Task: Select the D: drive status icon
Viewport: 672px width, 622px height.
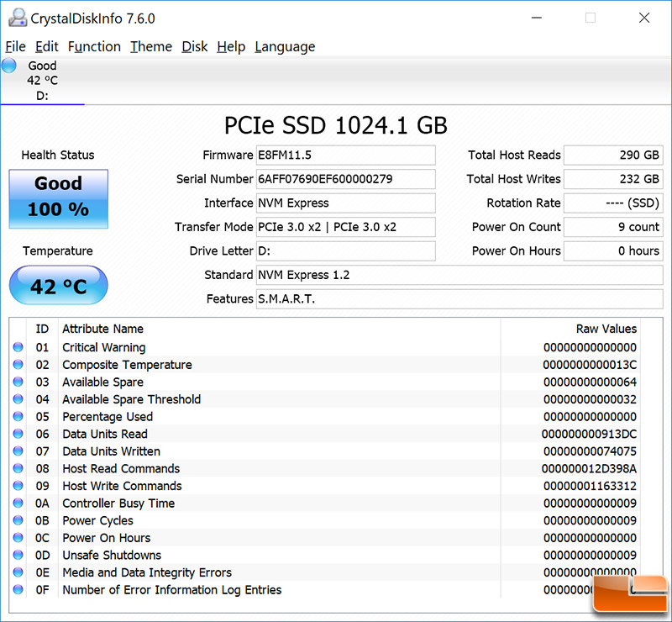Action: click(9, 66)
